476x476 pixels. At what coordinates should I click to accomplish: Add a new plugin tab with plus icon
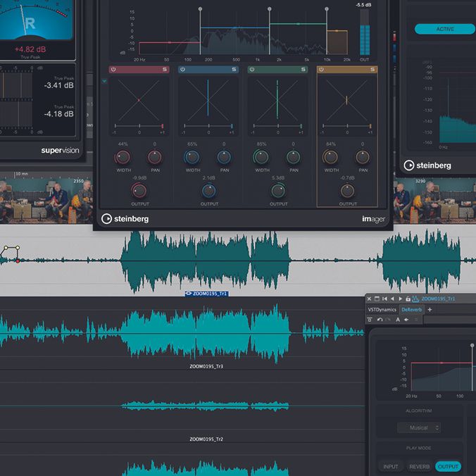(430, 310)
